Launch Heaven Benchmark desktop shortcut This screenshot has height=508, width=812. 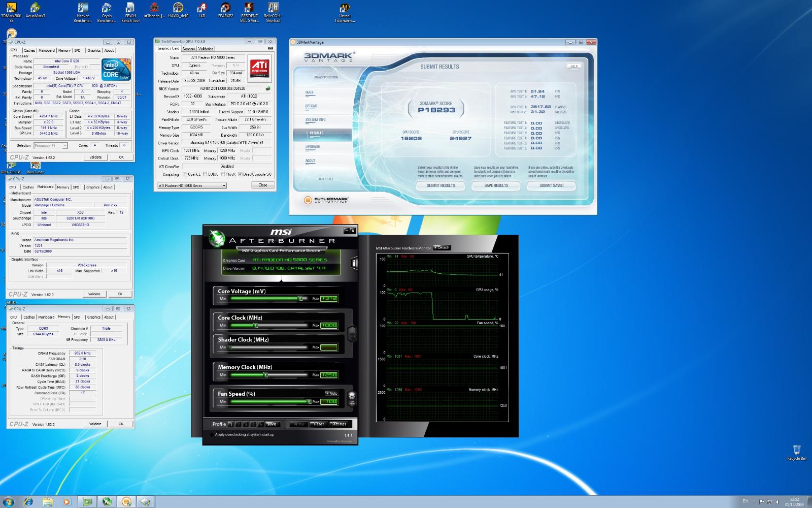point(83,12)
